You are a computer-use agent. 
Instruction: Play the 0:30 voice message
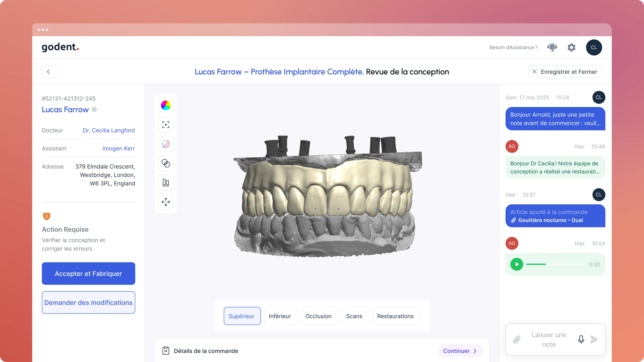coord(517,264)
